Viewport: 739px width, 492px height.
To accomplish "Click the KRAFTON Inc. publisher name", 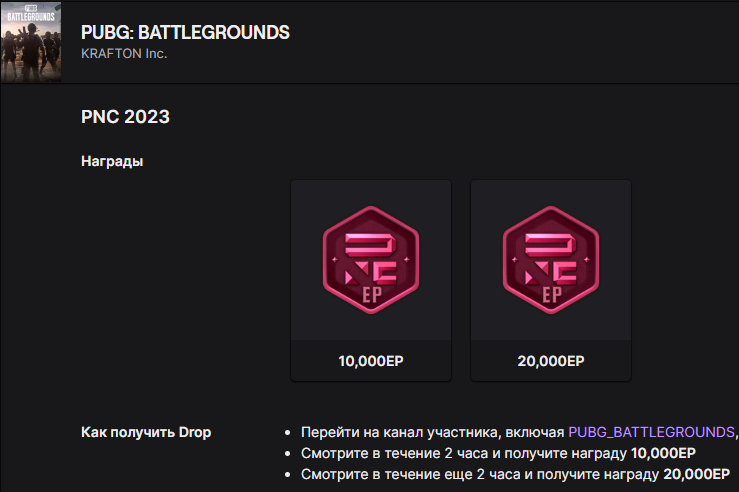I will coord(124,54).
